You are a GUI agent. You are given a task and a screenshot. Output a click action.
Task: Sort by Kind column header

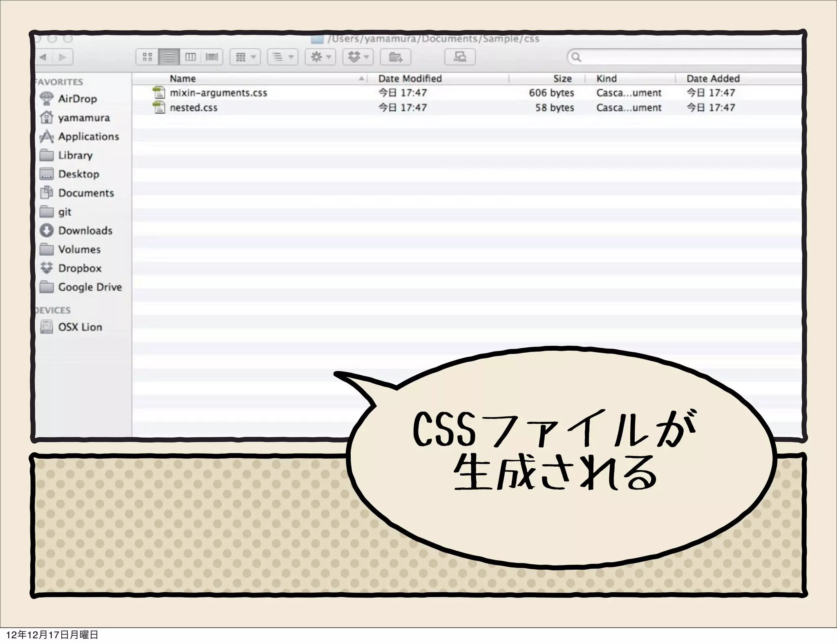coord(606,78)
